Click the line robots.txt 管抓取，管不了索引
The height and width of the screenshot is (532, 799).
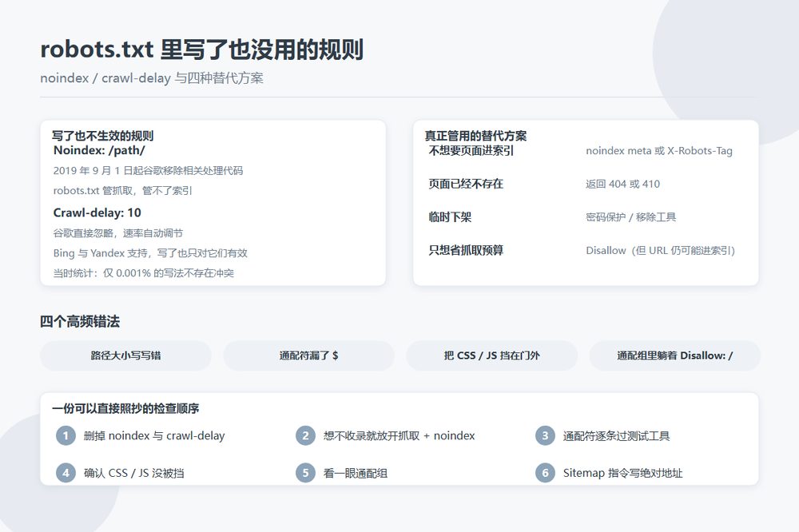point(123,191)
